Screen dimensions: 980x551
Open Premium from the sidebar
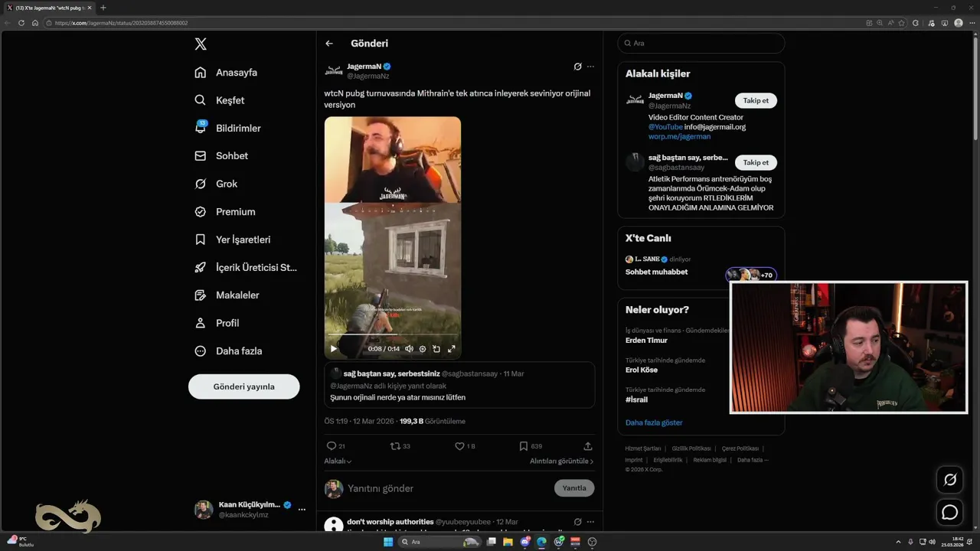coord(225,212)
